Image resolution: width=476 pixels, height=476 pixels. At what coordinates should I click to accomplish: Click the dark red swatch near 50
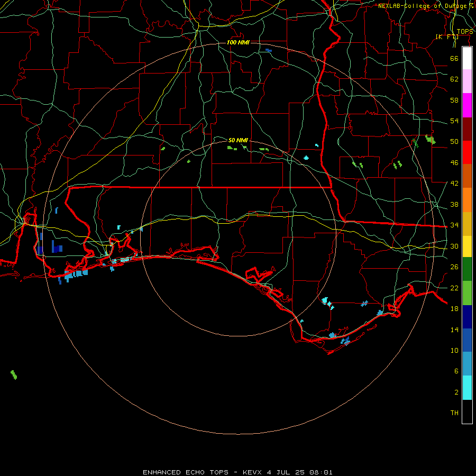pyautogui.click(x=467, y=129)
